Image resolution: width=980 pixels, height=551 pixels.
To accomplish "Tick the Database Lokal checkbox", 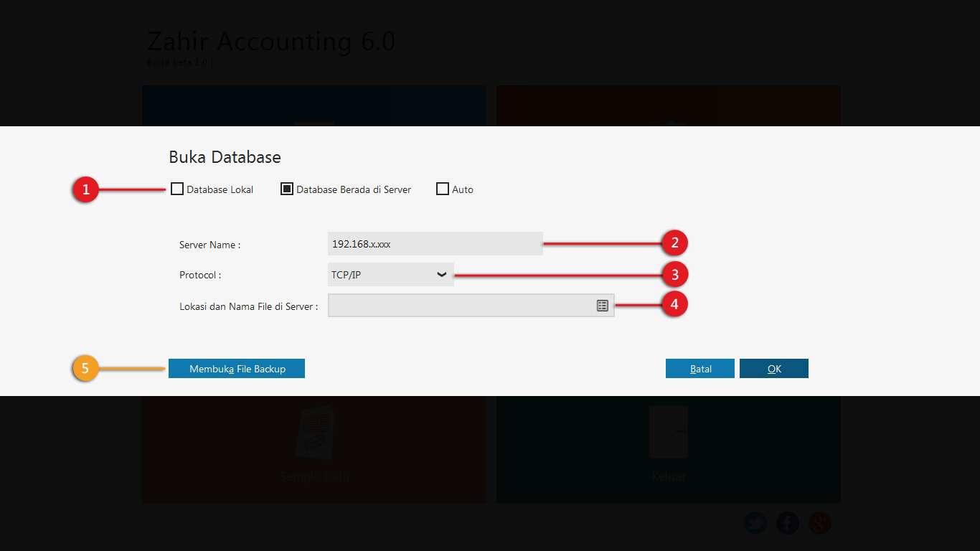I will click(177, 189).
